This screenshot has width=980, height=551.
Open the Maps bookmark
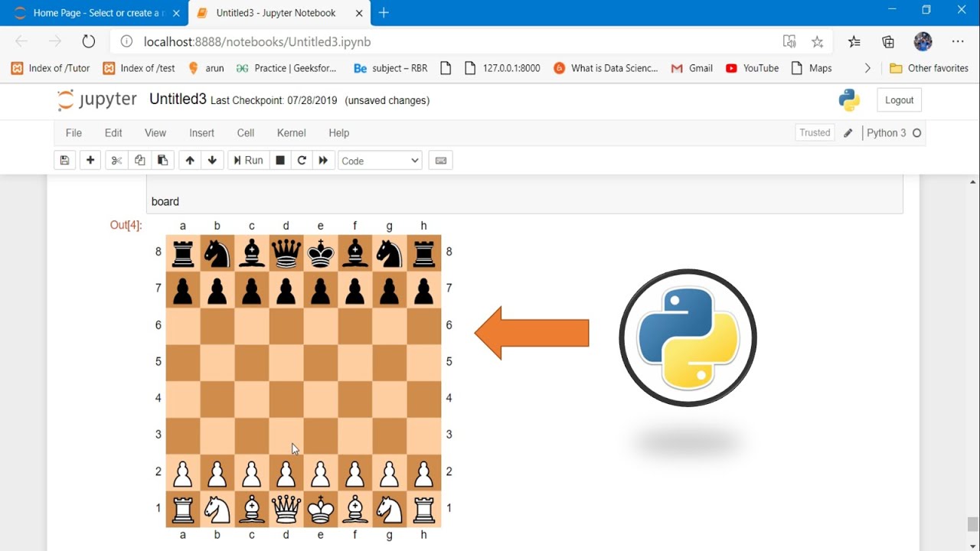click(812, 68)
